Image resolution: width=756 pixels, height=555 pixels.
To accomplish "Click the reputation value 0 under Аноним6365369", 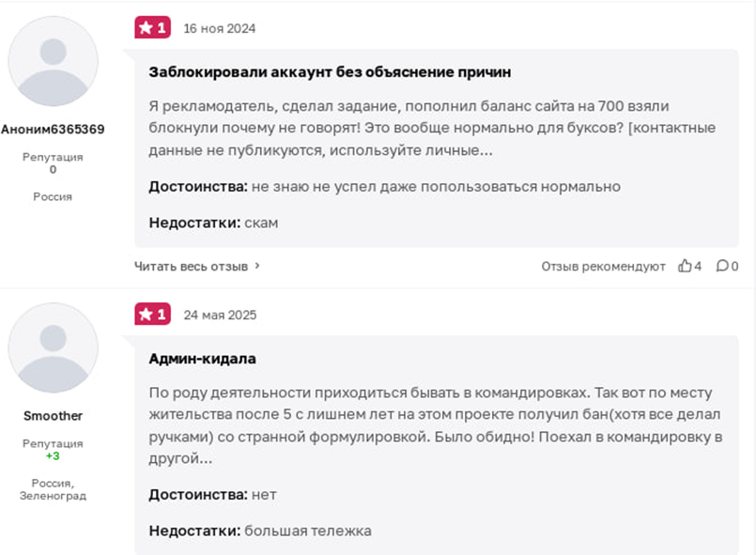I will point(53,170).
